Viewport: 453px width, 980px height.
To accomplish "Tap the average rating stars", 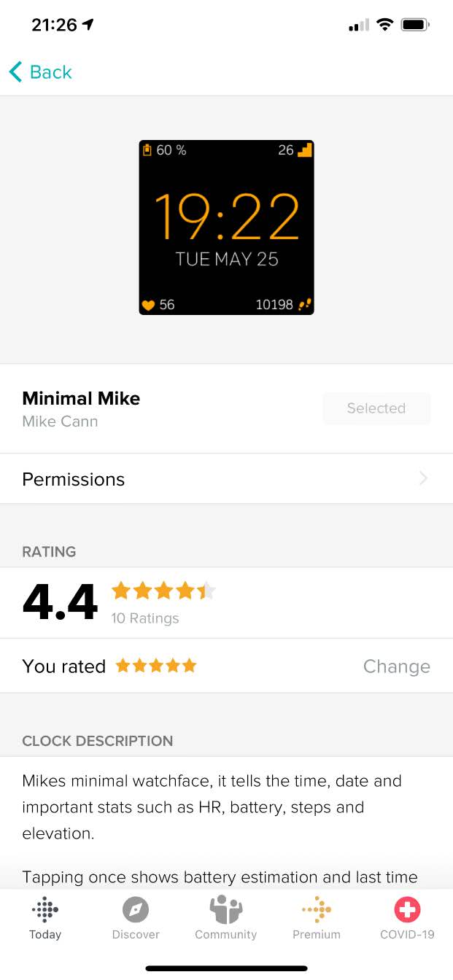I will [x=163, y=591].
